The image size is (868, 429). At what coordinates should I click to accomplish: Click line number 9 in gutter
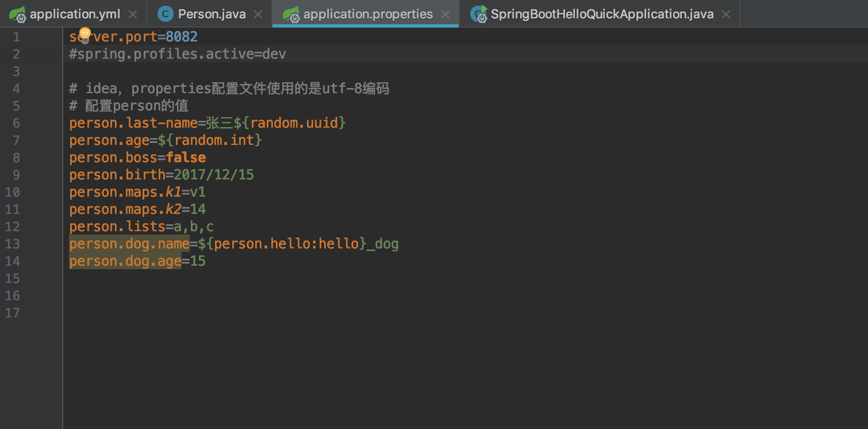point(16,175)
